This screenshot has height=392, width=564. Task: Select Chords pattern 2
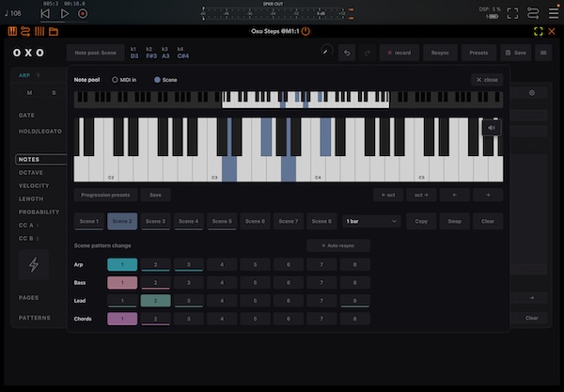(x=155, y=319)
